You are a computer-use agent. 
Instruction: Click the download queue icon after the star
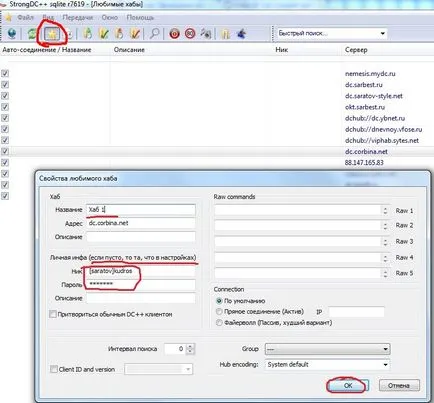(x=69, y=34)
